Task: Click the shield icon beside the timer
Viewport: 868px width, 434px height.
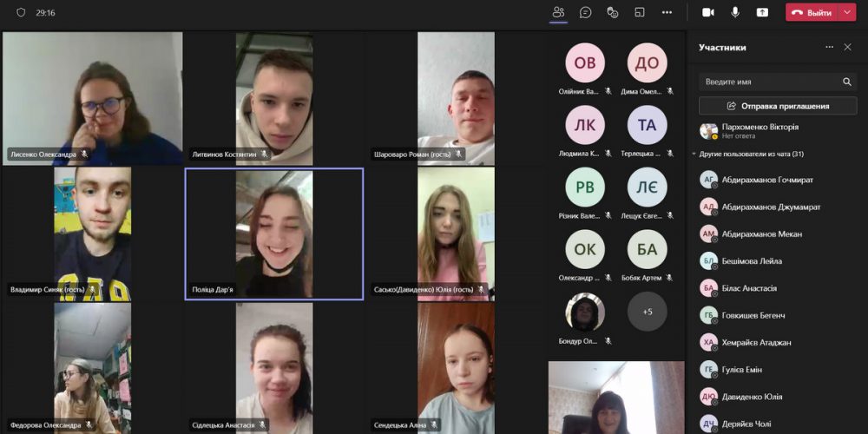Action: [21, 12]
